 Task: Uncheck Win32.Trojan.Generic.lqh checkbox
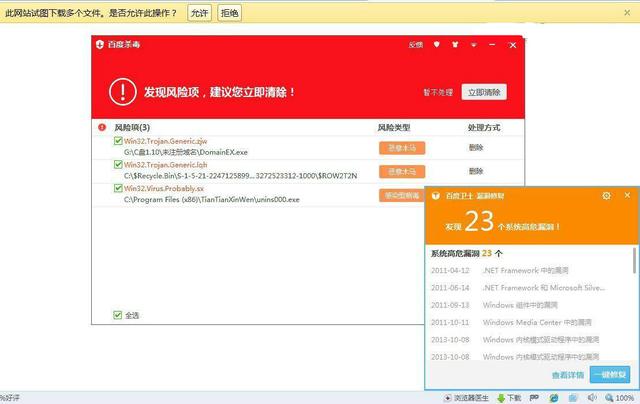click(118, 164)
